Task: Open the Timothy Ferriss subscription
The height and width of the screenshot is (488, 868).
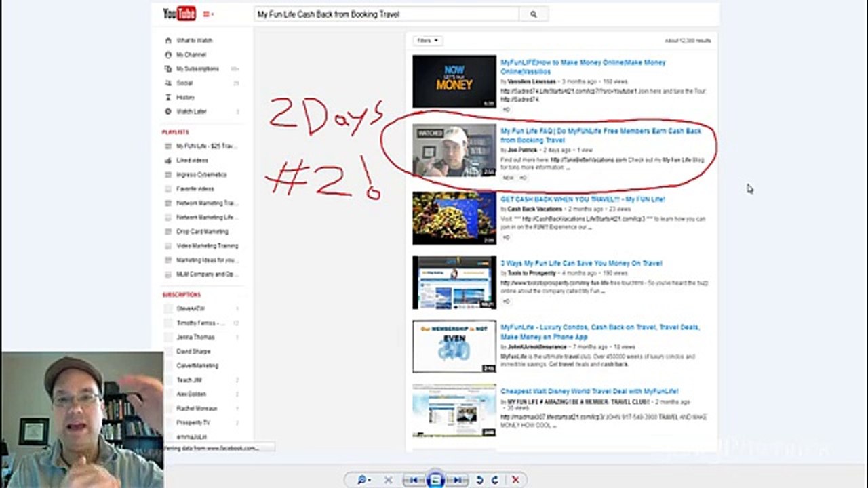Action: click(x=201, y=323)
